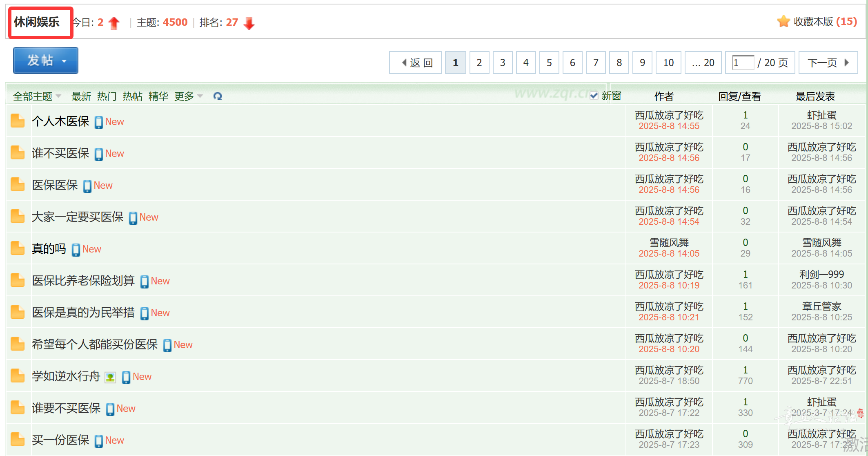The height and width of the screenshot is (456, 868).
Task: Switch to the 热门 thread filter
Action: 107,96
